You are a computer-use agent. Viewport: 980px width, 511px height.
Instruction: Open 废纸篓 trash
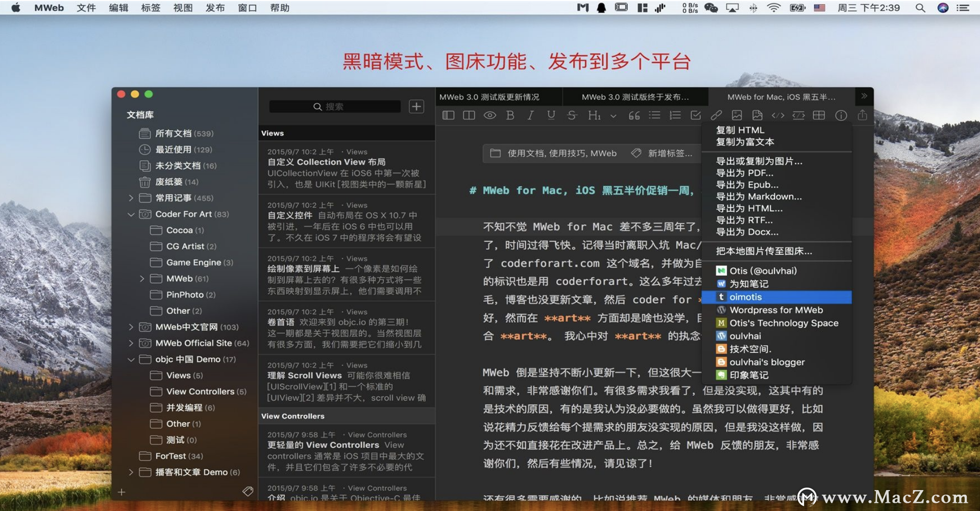169,182
